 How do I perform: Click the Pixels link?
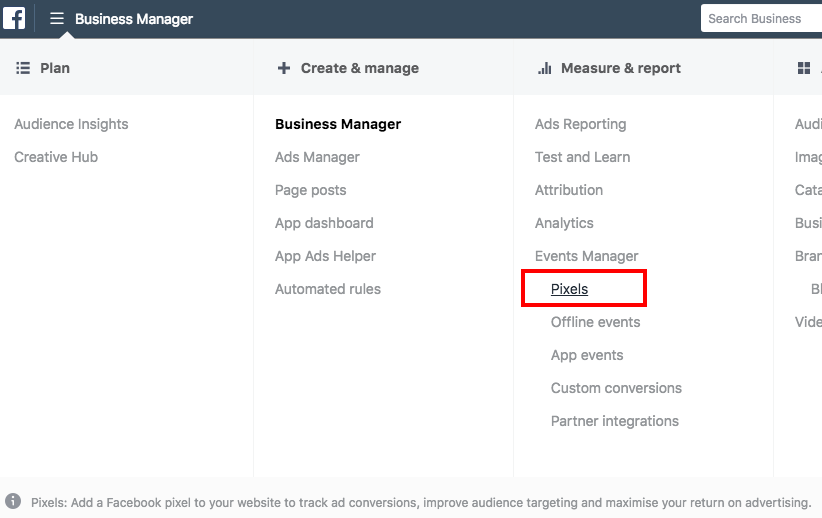pyautogui.click(x=569, y=289)
